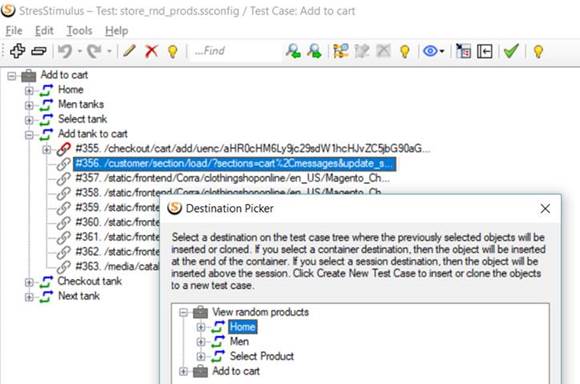Select Men destination in Destination Picker
This screenshot has height=384, width=580.
pos(239,341)
